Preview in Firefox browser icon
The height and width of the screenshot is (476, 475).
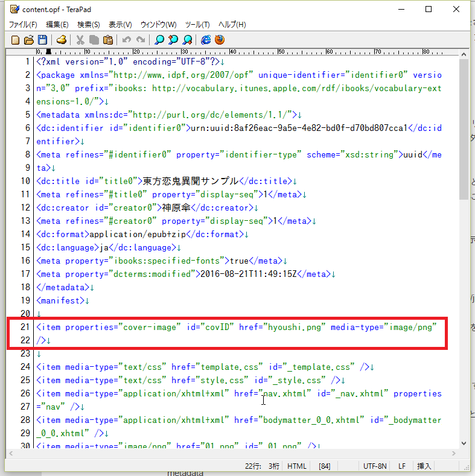pos(220,40)
